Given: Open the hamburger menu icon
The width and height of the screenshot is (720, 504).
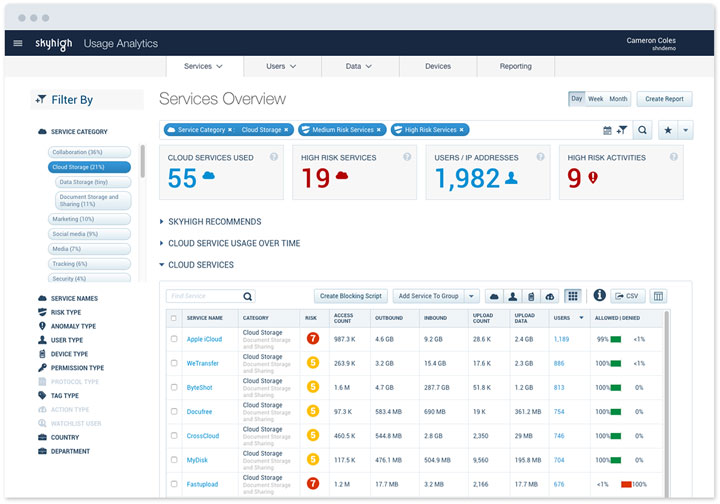Looking at the screenshot, I should pyautogui.click(x=18, y=43).
